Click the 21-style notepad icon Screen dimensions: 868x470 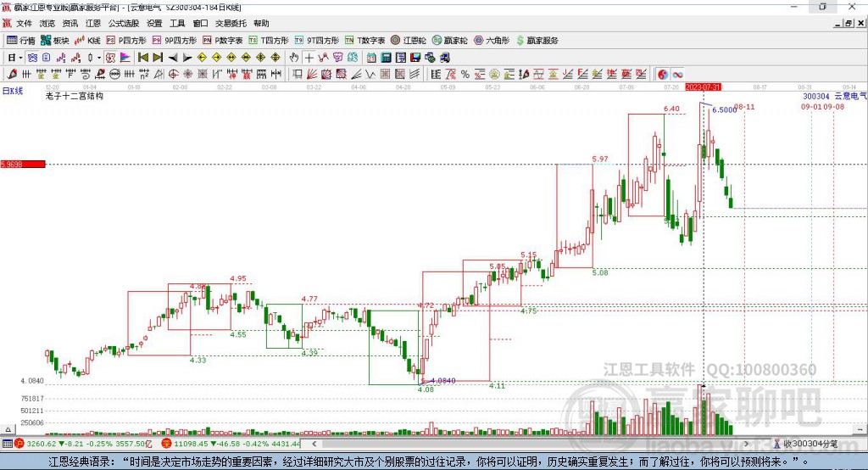coord(401,58)
